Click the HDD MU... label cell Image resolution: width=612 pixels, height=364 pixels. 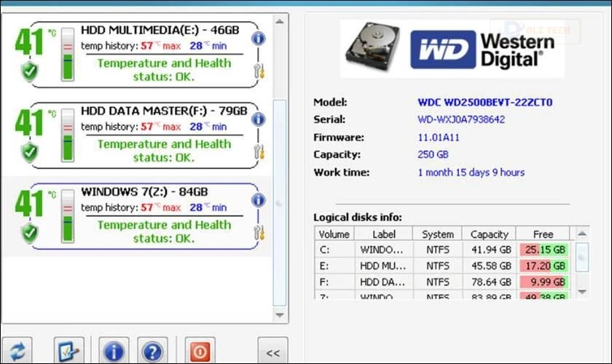(384, 266)
